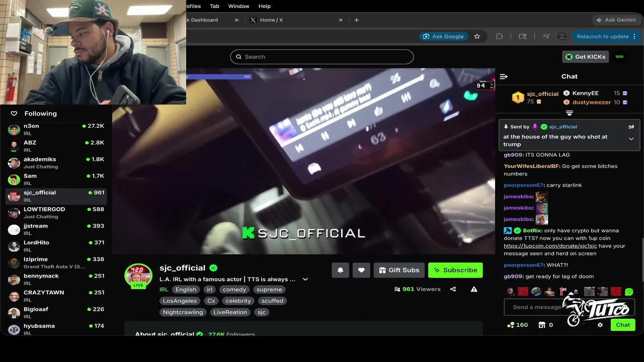Click the Ask Gemini button
Screen dimensions: 644x362
coord(616,20)
